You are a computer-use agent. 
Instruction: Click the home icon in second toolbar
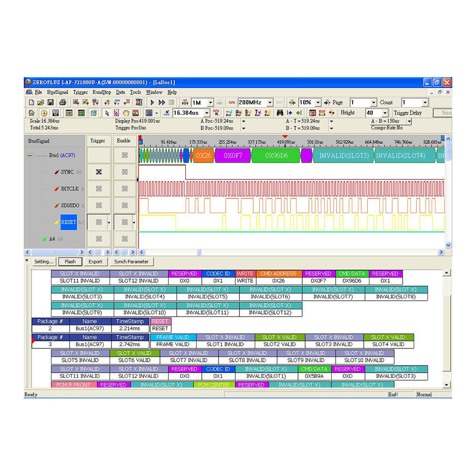pyautogui.click(x=31, y=113)
